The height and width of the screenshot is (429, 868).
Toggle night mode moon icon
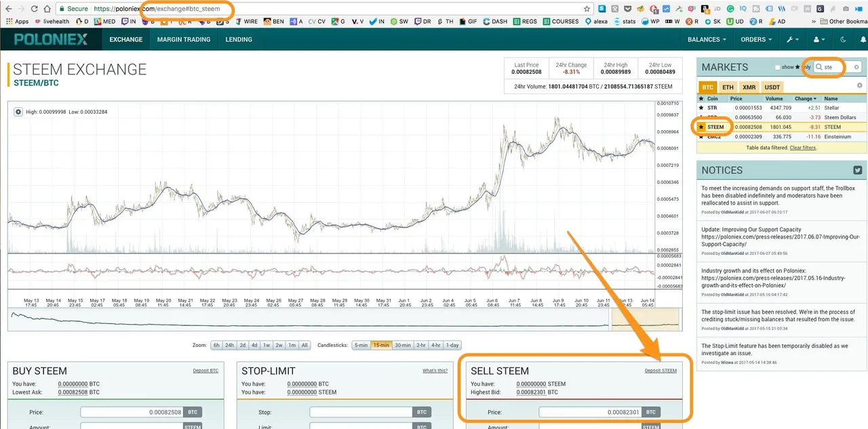844,39
